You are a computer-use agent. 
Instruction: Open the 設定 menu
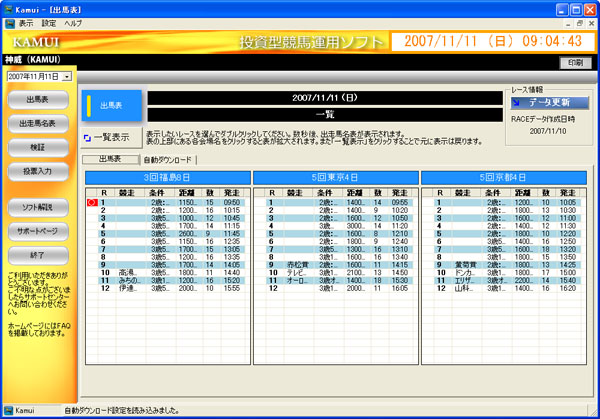(x=49, y=22)
